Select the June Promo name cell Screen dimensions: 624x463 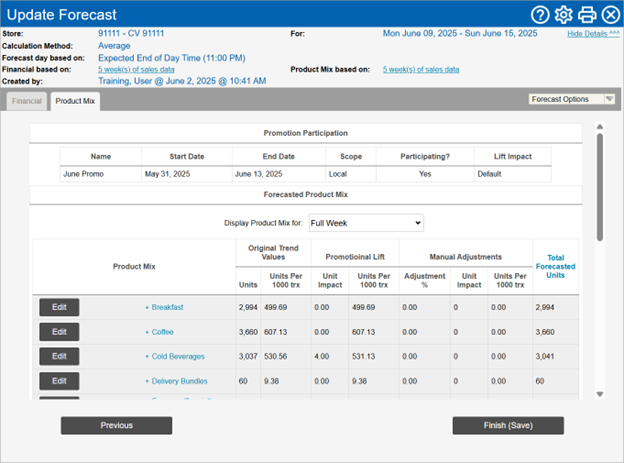click(x=101, y=174)
